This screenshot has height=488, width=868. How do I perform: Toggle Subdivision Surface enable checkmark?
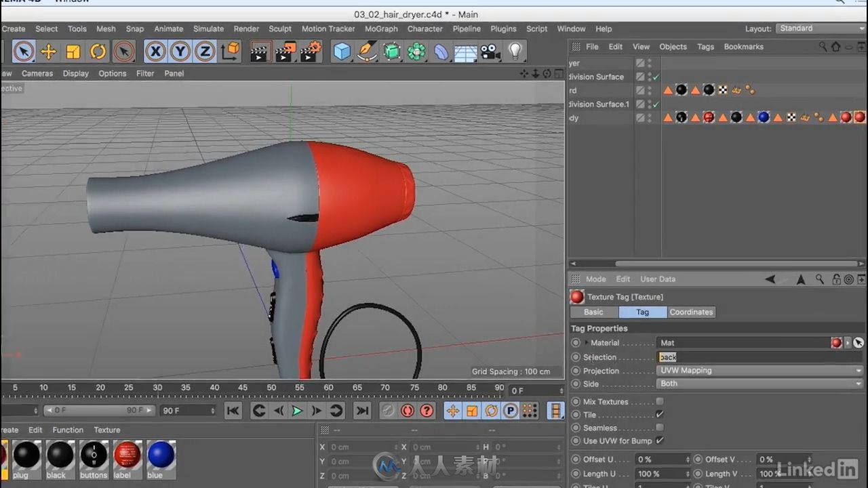coord(656,77)
